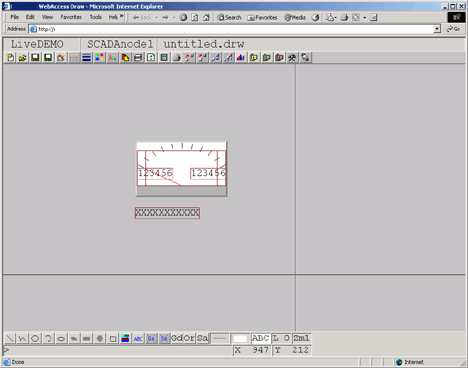Toggle the Gd grid button
The image size is (468, 368).
[177, 338]
